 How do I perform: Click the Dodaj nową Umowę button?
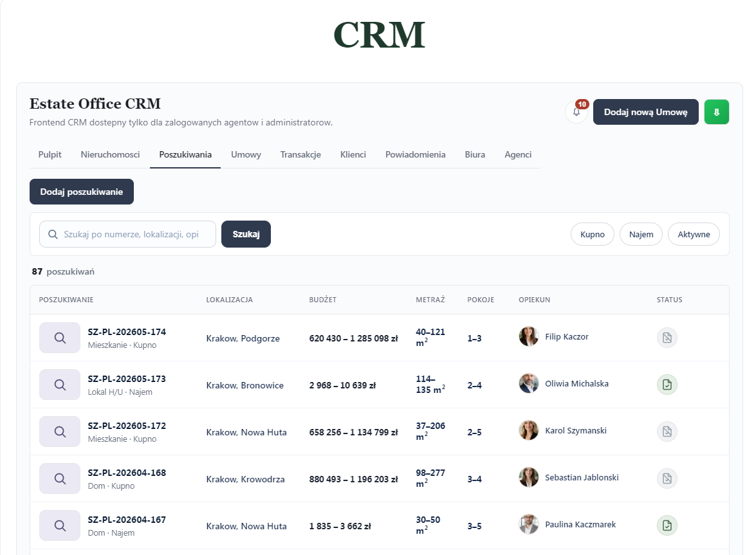coord(645,112)
